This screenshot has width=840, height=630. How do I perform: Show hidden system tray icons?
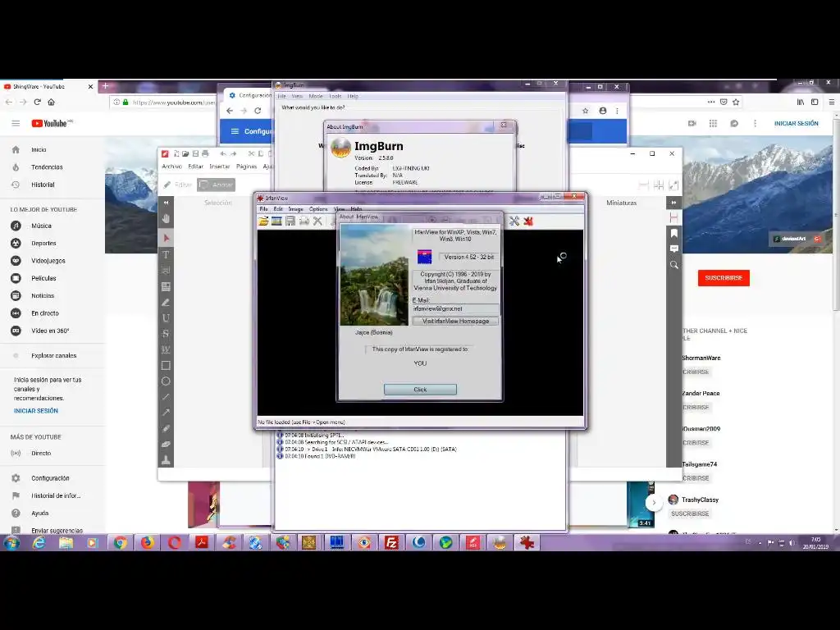tap(760, 543)
